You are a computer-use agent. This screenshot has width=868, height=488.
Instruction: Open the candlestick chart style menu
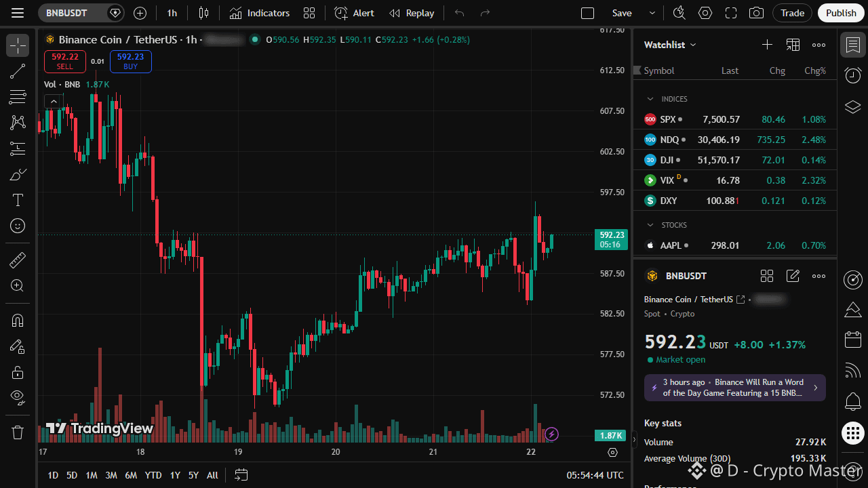[203, 13]
